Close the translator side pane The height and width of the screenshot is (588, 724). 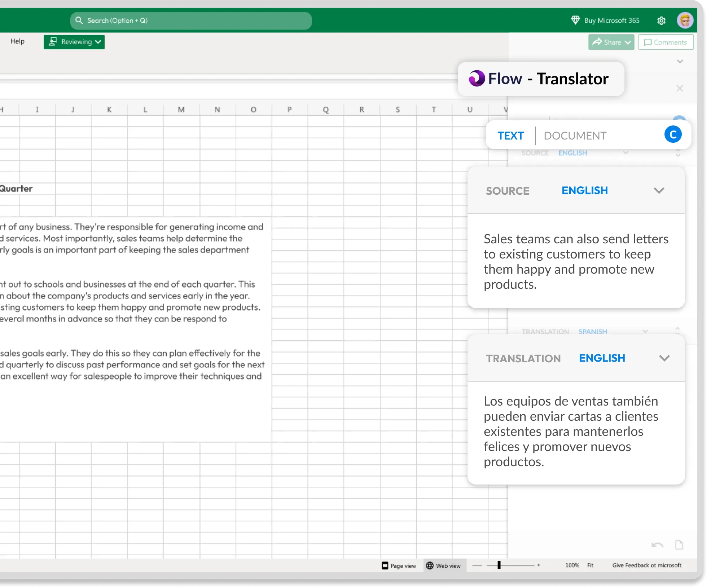tap(680, 88)
